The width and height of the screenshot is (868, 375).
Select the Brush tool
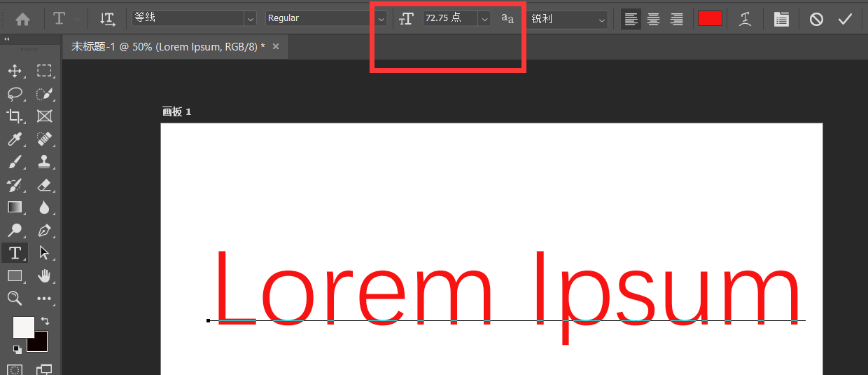(15, 162)
